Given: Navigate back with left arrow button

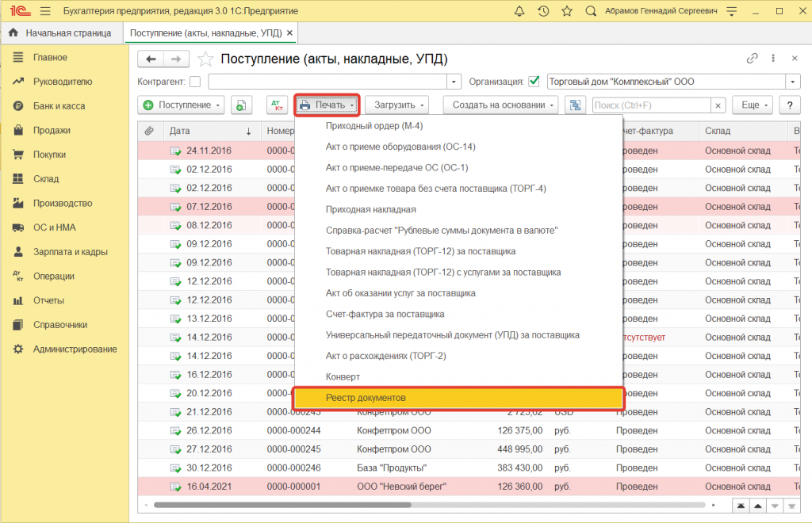Looking at the screenshot, I should click(151, 59).
